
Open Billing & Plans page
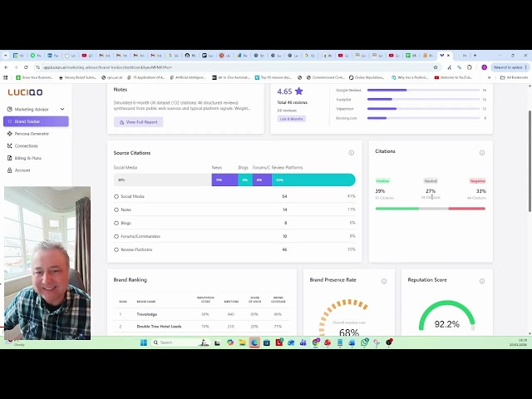coord(27,158)
